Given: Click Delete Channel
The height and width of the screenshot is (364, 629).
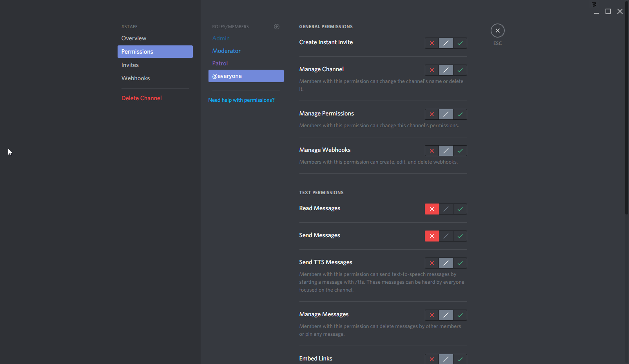Looking at the screenshot, I should (x=141, y=98).
